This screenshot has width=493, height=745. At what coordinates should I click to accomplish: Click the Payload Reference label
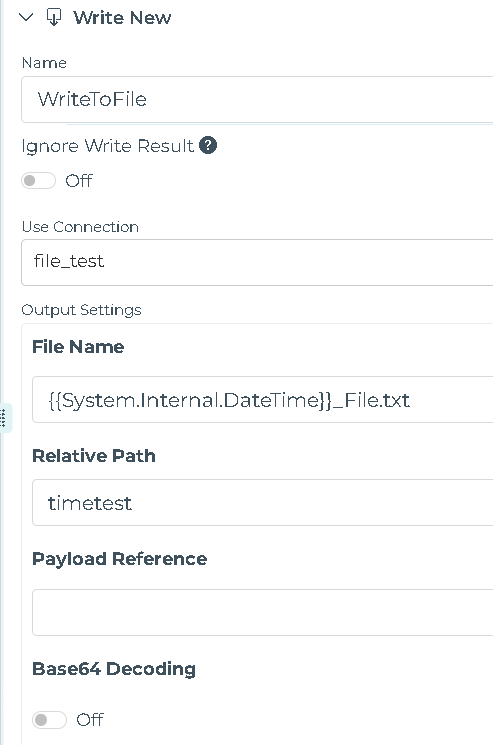tap(120, 559)
